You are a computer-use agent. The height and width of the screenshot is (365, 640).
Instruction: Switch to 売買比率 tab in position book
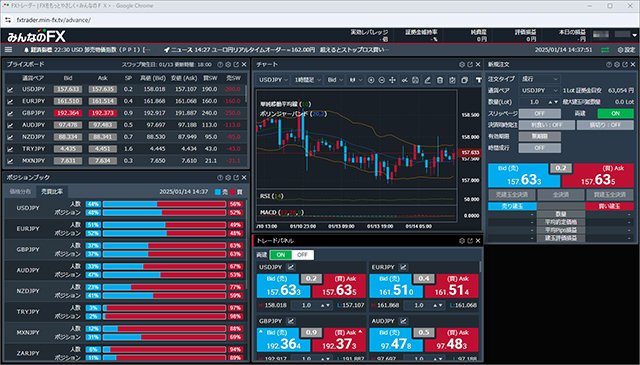click(x=51, y=191)
